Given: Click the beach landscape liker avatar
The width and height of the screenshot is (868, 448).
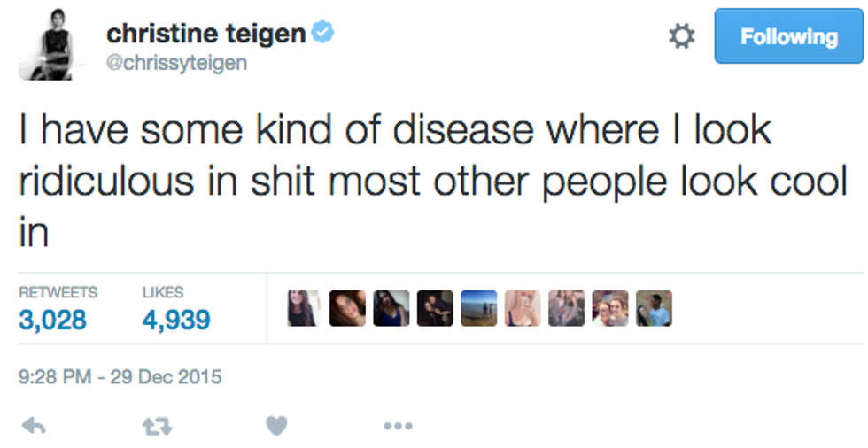Looking at the screenshot, I should [x=479, y=308].
